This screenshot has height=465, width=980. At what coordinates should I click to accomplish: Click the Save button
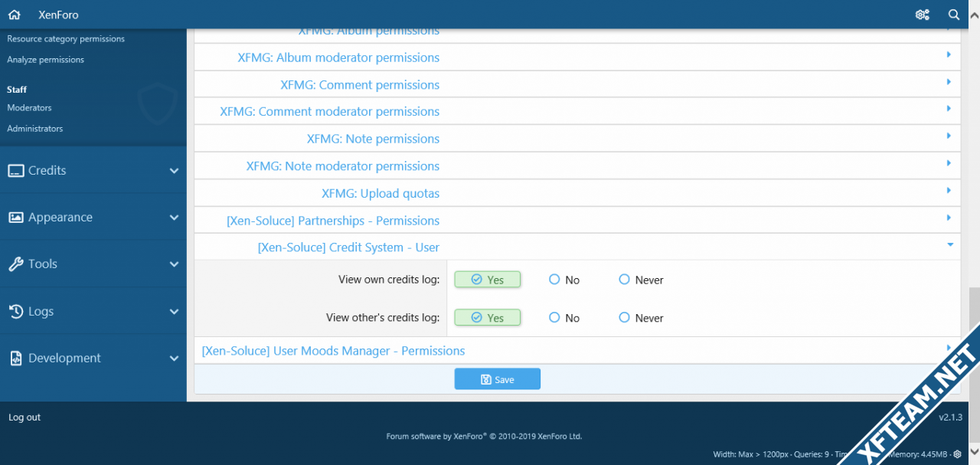498,379
